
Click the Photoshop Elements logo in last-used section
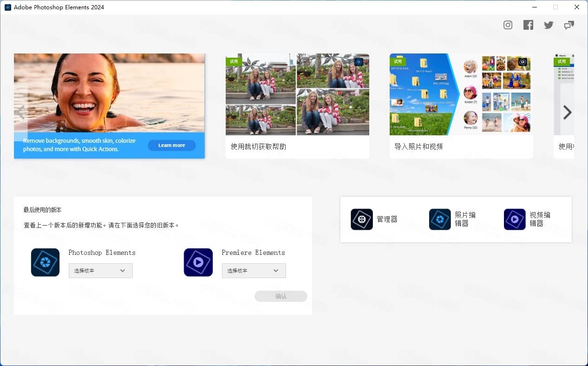point(45,262)
